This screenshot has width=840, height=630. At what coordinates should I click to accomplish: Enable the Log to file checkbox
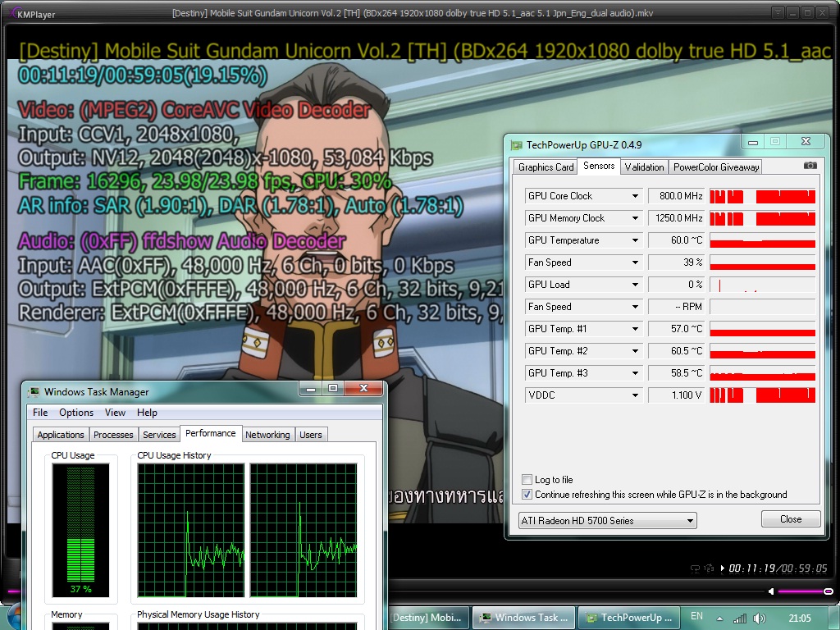pos(527,479)
